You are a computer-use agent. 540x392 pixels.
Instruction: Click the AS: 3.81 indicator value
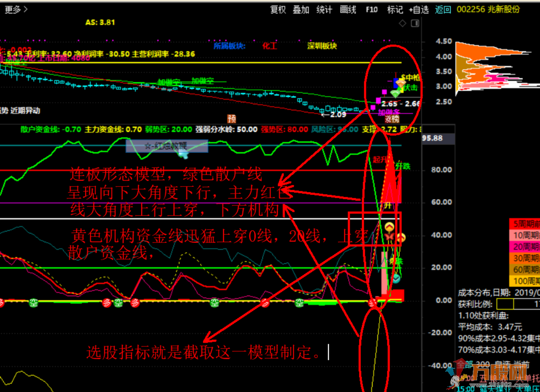100,22
